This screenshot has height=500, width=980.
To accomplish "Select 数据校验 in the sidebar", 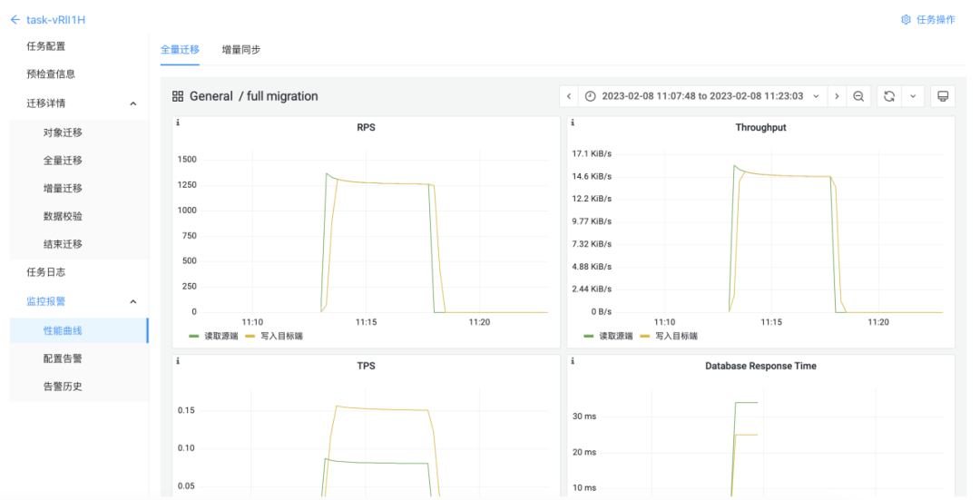I will click(x=63, y=216).
